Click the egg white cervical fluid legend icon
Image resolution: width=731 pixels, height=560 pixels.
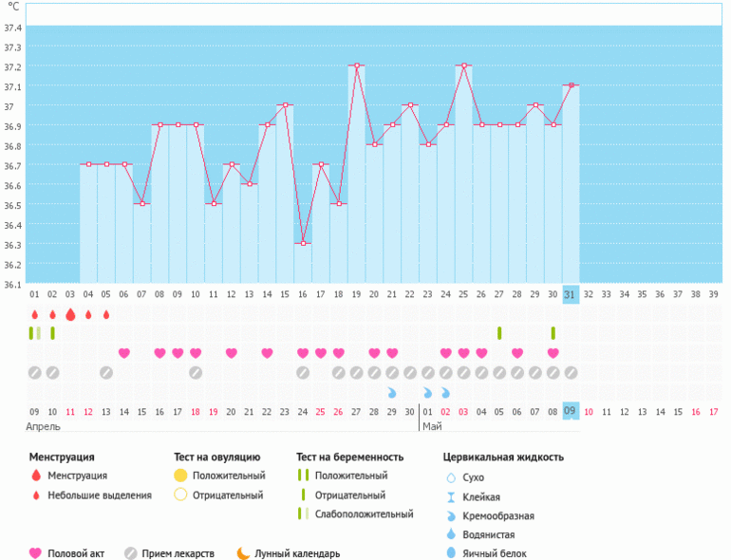point(451,553)
